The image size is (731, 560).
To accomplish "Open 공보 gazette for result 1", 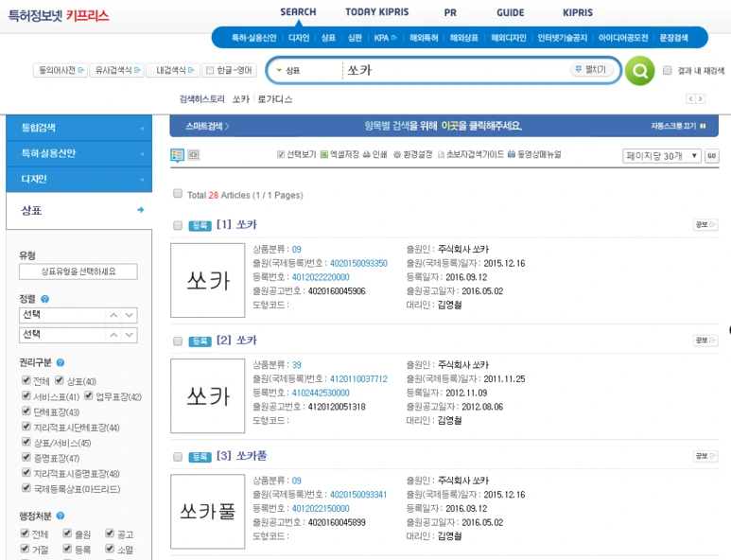I will [705, 225].
